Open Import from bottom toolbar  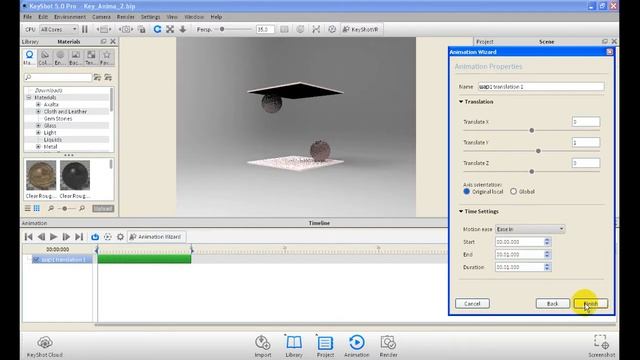click(263, 346)
